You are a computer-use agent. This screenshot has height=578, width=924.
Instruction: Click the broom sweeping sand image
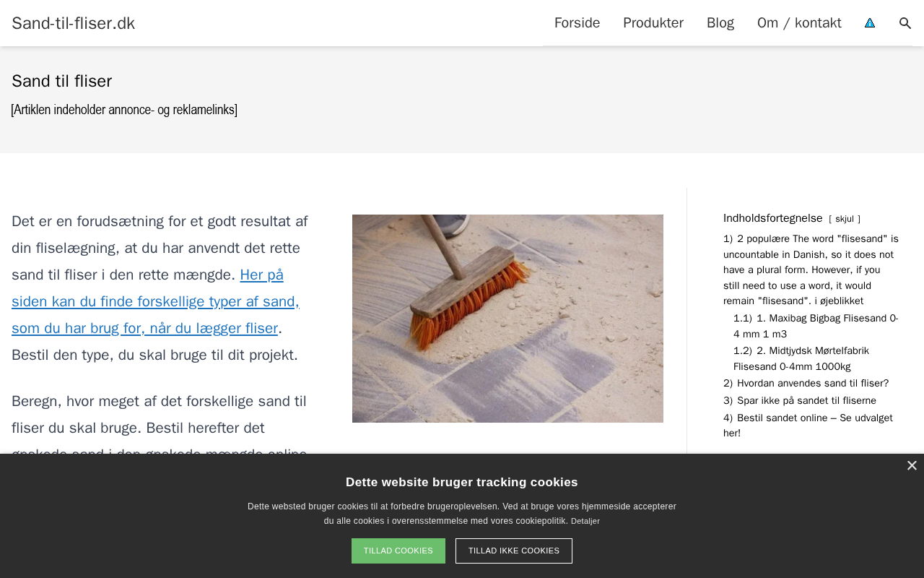pyautogui.click(x=507, y=319)
